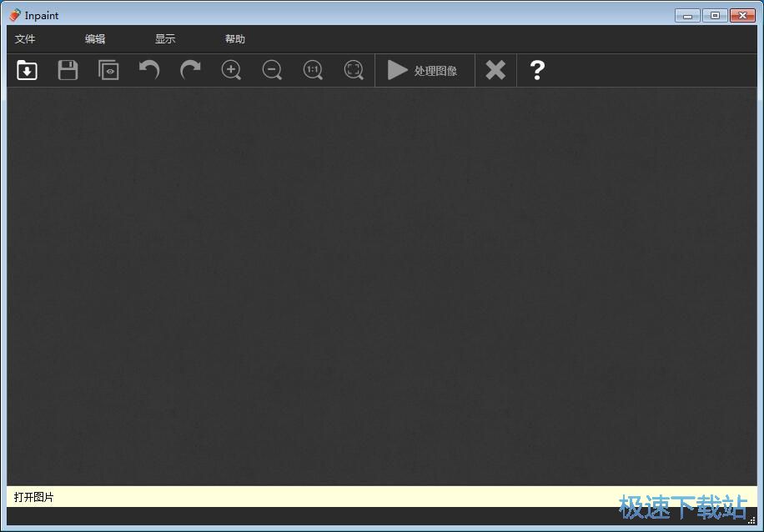Click the Save floppy disk icon

pyautogui.click(x=68, y=70)
